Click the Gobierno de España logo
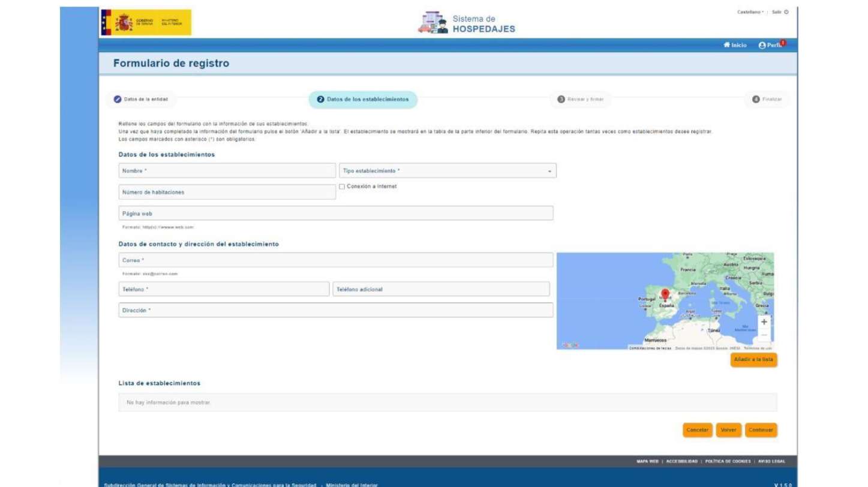Viewport: 868px width, 487px height. [146, 22]
